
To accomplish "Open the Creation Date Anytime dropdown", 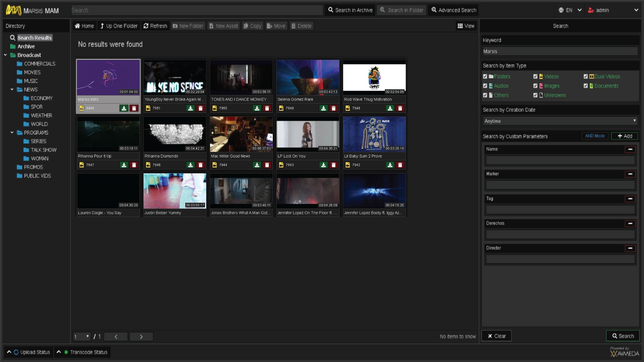I will click(560, 121).
